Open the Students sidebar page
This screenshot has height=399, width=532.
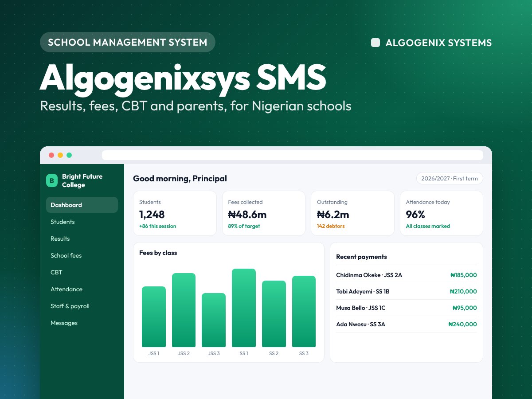82,222
